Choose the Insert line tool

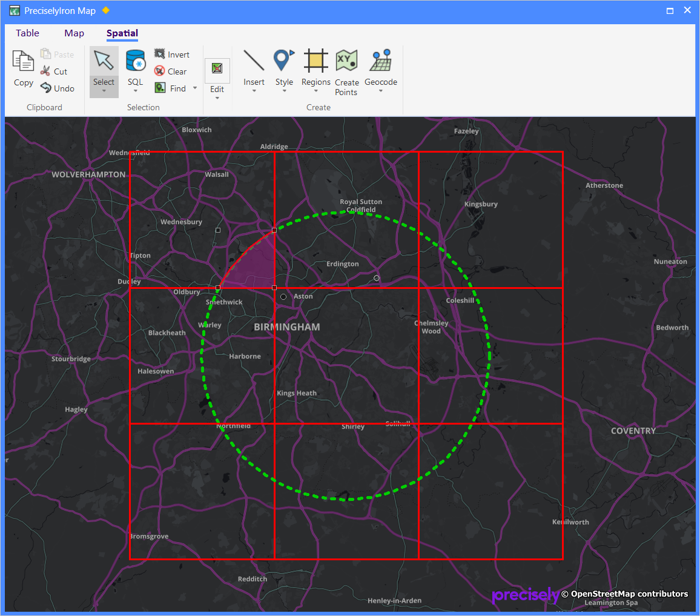[254, 61]
